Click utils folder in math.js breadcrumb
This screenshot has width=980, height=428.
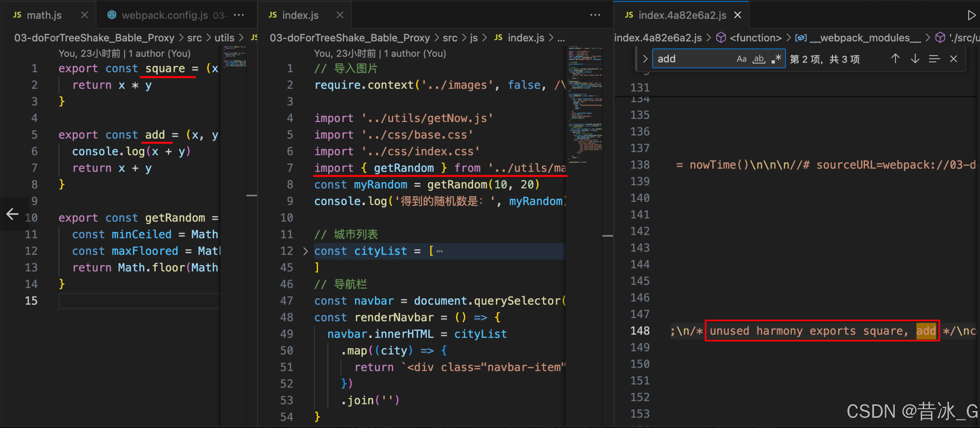[224, 38]
